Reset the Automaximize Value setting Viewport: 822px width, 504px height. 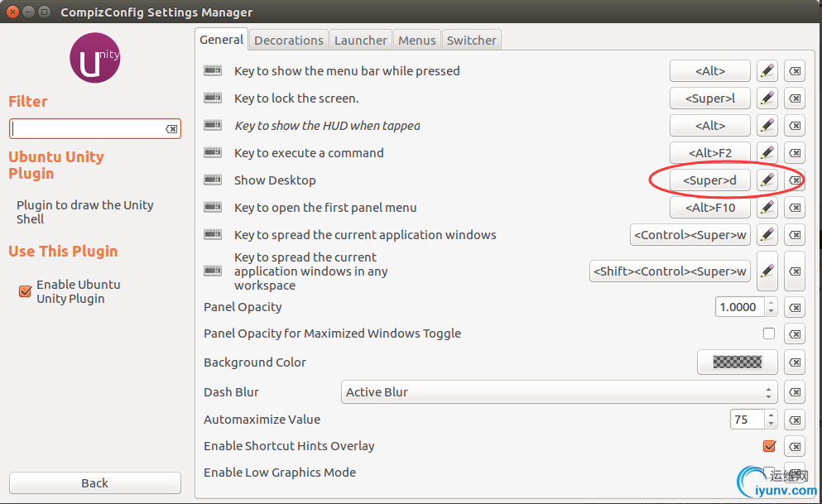pos(795,419)
